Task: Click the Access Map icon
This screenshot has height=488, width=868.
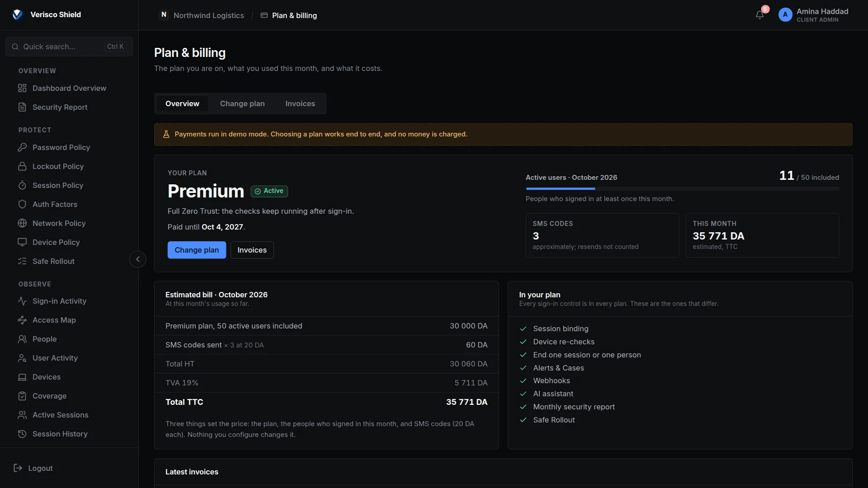Action: tap(22, 320)
